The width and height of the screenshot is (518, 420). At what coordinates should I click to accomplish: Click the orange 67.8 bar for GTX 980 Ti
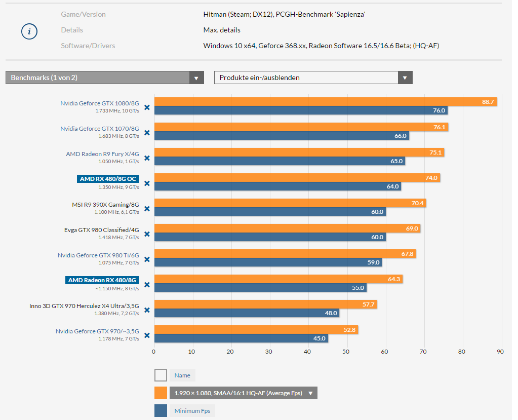[x=285, y=254]
